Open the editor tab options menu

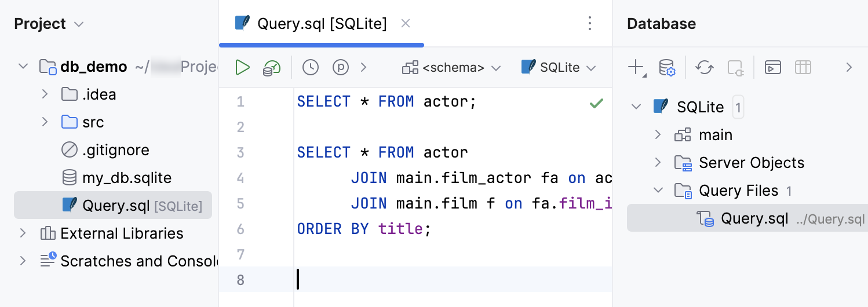[x=590, y=24]
